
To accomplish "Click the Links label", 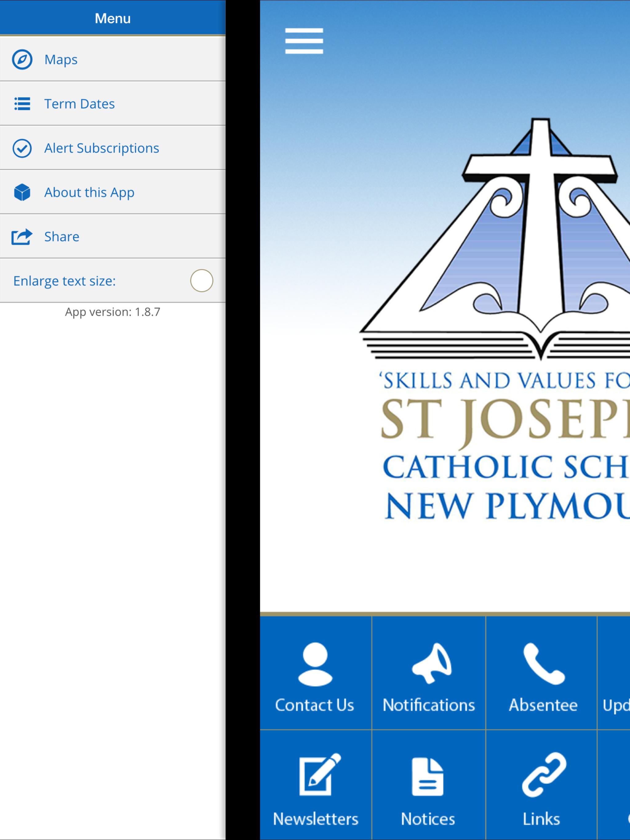I will (x=541, y=818).
